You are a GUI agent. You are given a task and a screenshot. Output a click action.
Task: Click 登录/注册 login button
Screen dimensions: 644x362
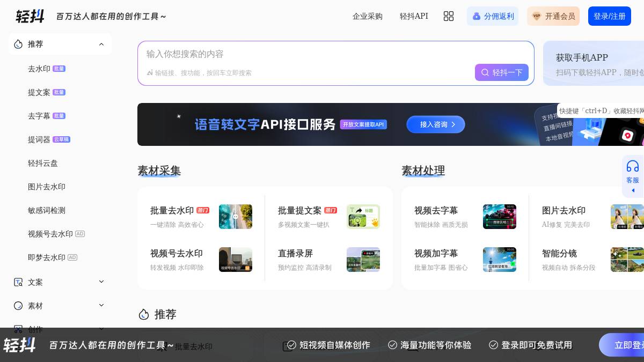pyautogui.click(x=610, y=16)
